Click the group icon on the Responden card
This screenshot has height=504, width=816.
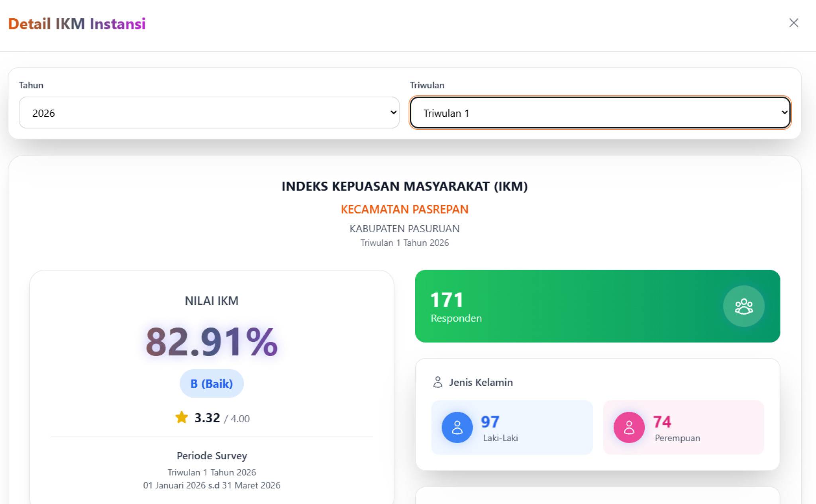743,306
